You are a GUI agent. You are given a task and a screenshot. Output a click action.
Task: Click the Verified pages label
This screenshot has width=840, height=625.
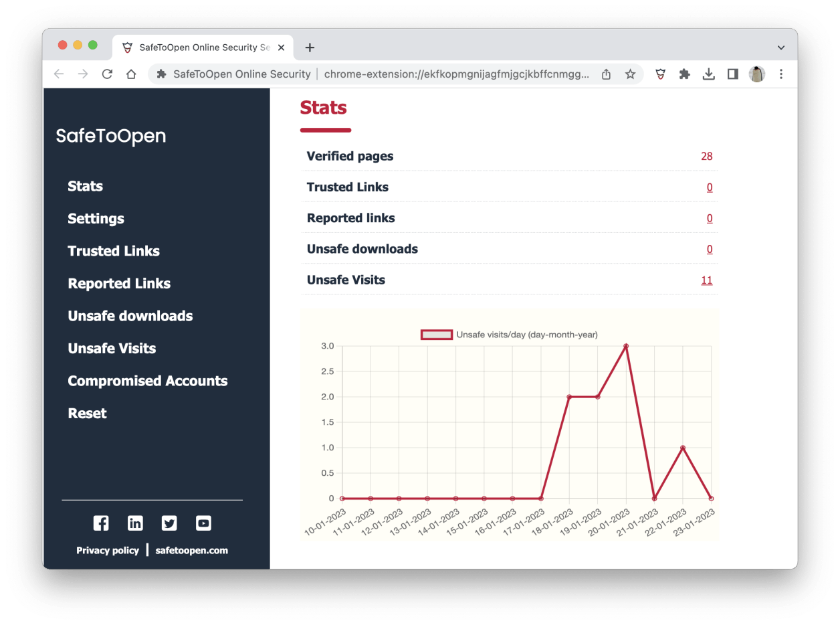pos(350,157)
